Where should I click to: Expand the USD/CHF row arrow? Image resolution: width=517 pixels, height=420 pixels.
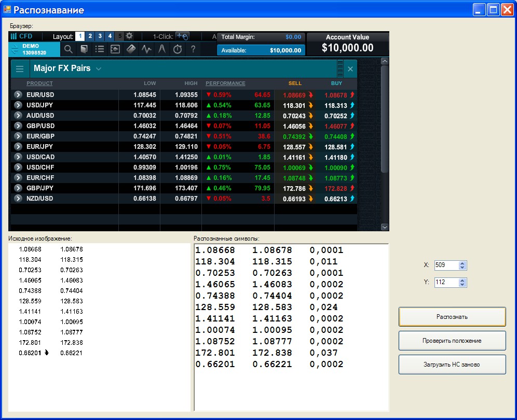point(18,167)
